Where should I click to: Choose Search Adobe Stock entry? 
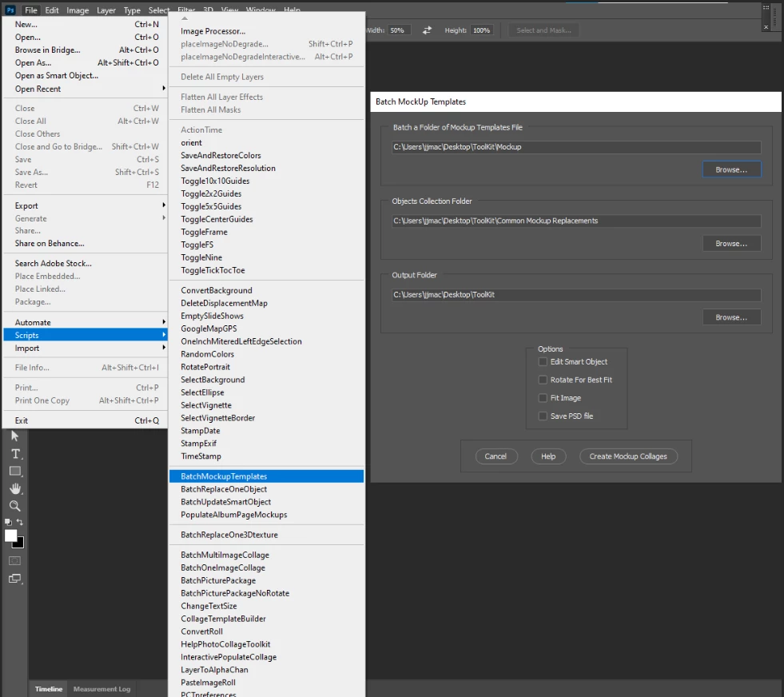[x=85, y=263]
